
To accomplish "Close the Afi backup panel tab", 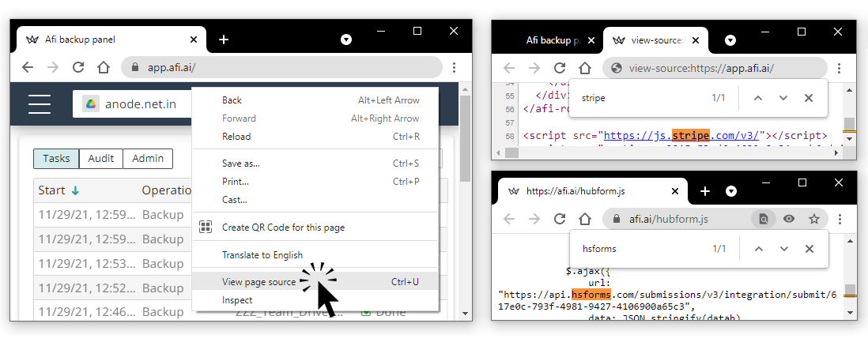I will pyautogui.click(x=193, y=39).
